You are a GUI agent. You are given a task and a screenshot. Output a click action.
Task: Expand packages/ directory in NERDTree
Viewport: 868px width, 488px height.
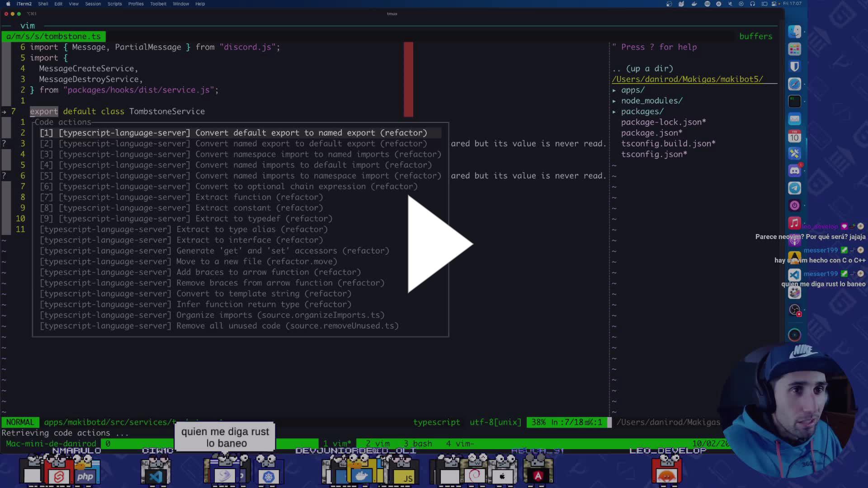pyautogui.click(x=642, y=112)
